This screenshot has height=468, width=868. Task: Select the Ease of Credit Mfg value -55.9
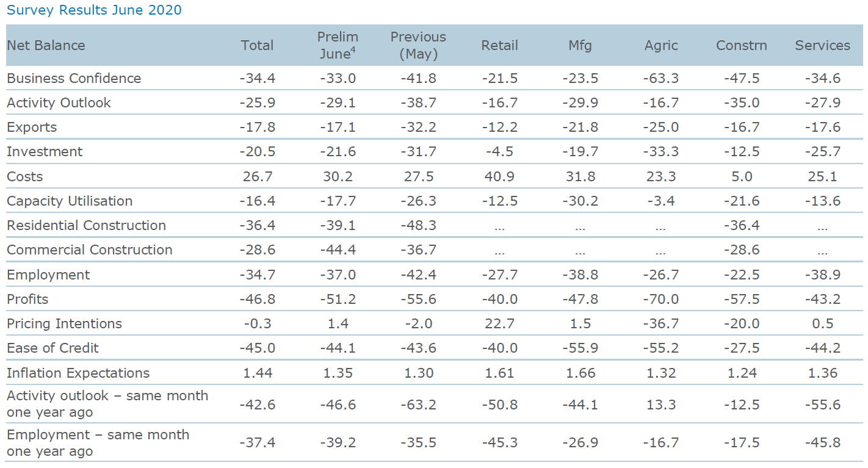[x=580, y=348]
